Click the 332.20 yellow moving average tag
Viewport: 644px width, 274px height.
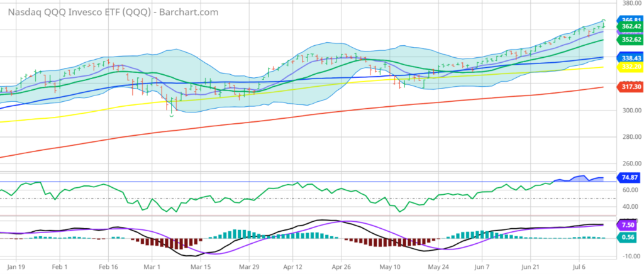pyautogui.click(x=630, y=67)
